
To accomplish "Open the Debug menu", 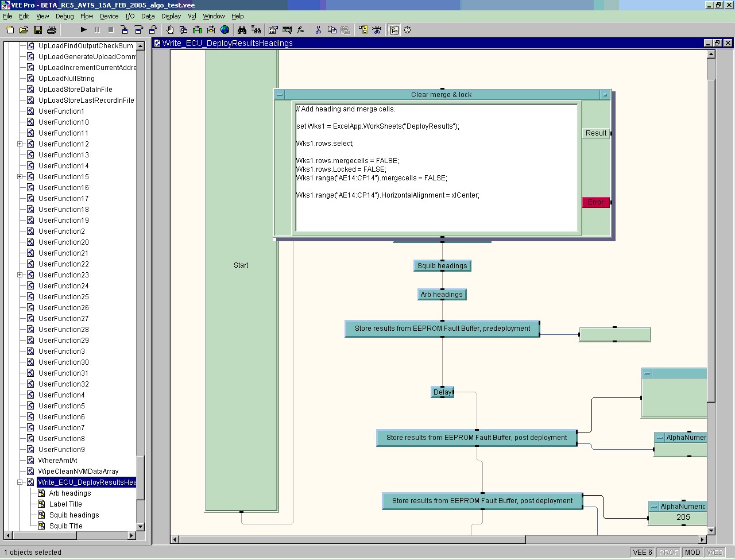I will (x=64, y=16).
